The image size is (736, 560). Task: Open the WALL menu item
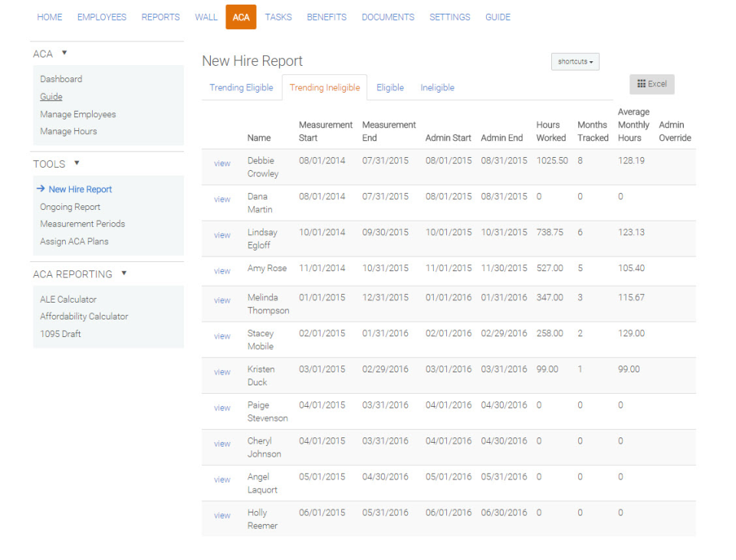(x=206, y=18)
